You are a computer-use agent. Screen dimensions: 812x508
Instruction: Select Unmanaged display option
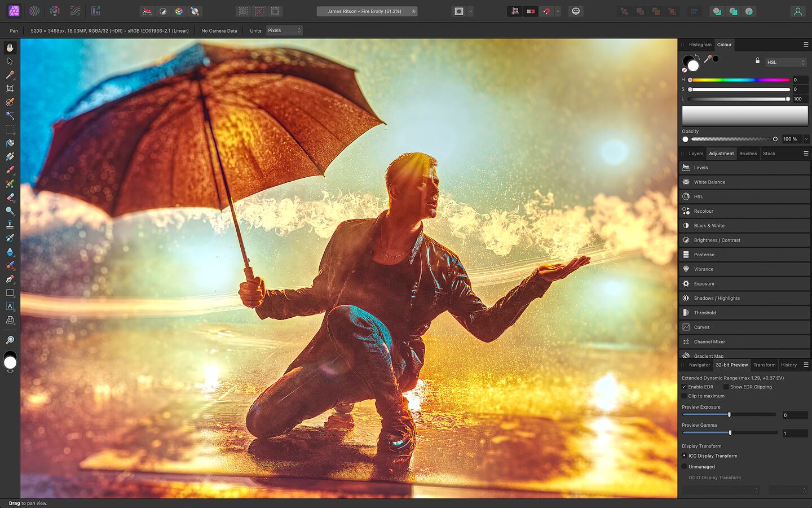coord(684,467)
